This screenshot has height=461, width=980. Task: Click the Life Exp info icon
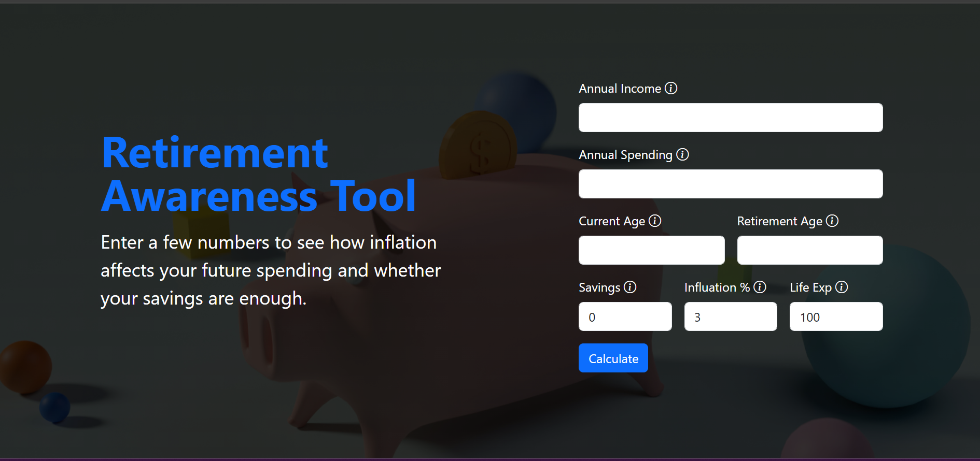pos(842,287)
